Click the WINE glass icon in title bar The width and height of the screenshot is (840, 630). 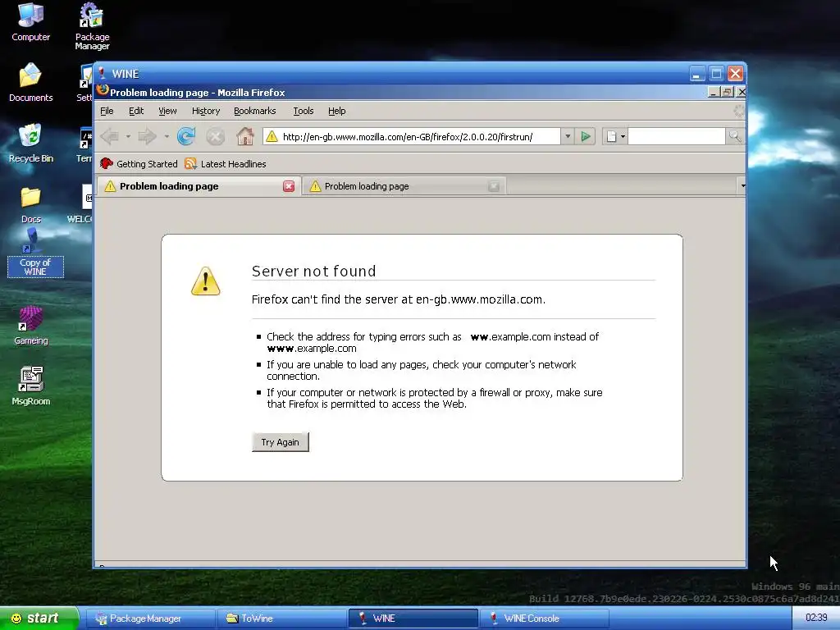(102, 73)
